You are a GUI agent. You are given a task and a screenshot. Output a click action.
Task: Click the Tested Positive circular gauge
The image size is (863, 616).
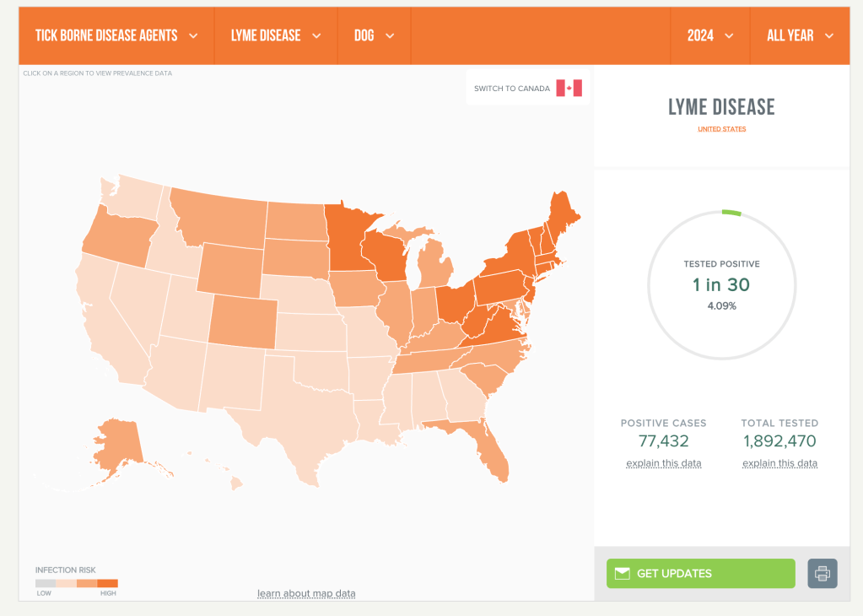721,285
